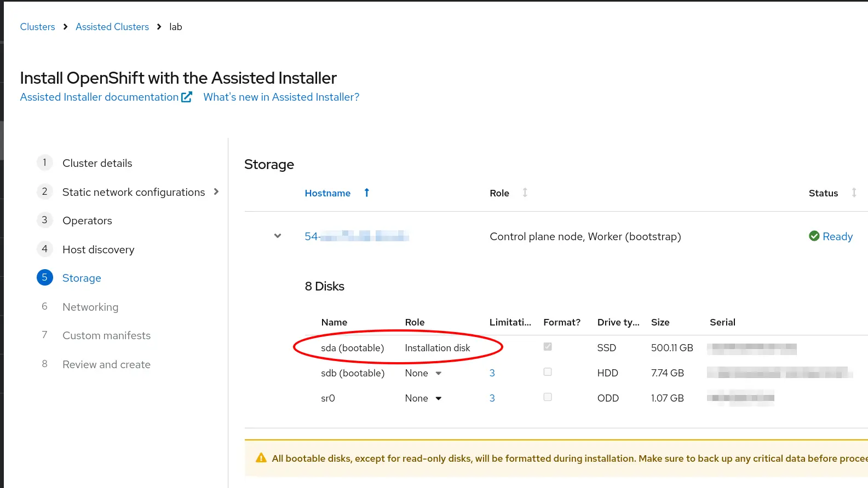Click the Role column sort icon
Viewport: 868px width, 488px height.
pos(525,193)
